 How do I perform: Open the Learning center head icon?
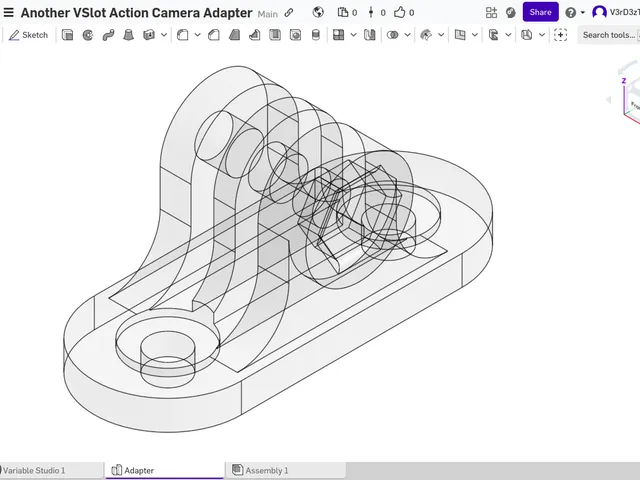[x=510, y=12]
